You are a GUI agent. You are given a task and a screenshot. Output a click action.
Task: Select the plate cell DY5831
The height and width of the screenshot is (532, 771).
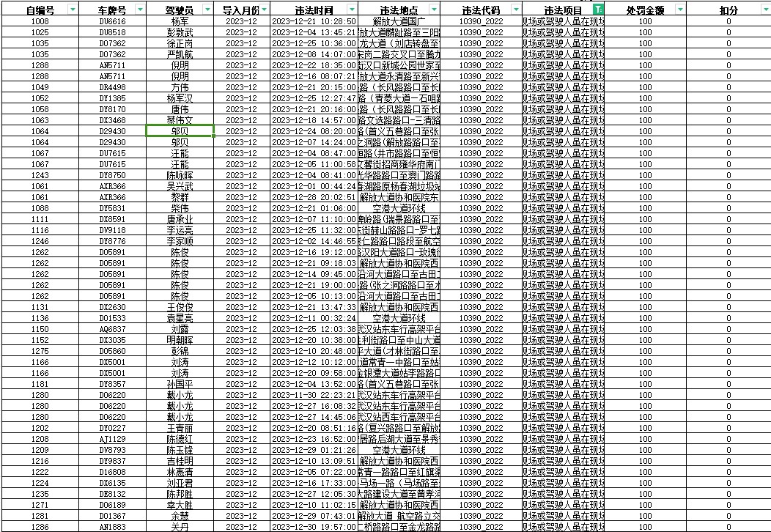[x=112, y=208]
